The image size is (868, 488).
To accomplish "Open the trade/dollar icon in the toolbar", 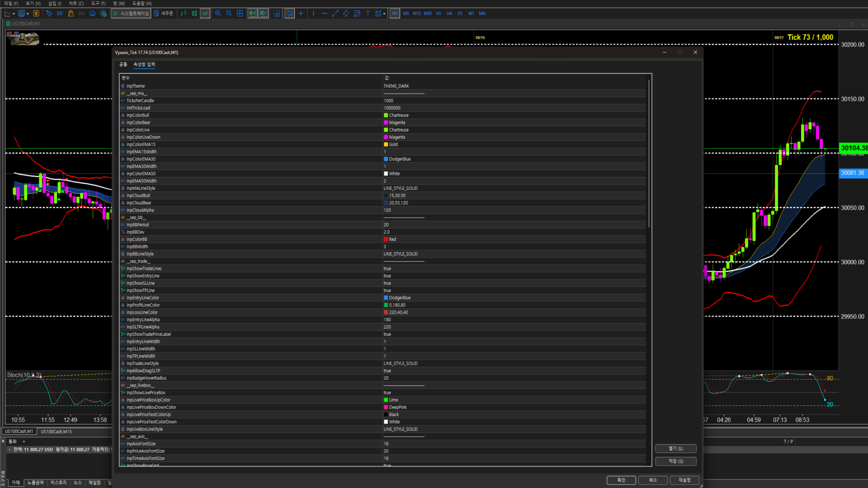I will coord(36,14).
